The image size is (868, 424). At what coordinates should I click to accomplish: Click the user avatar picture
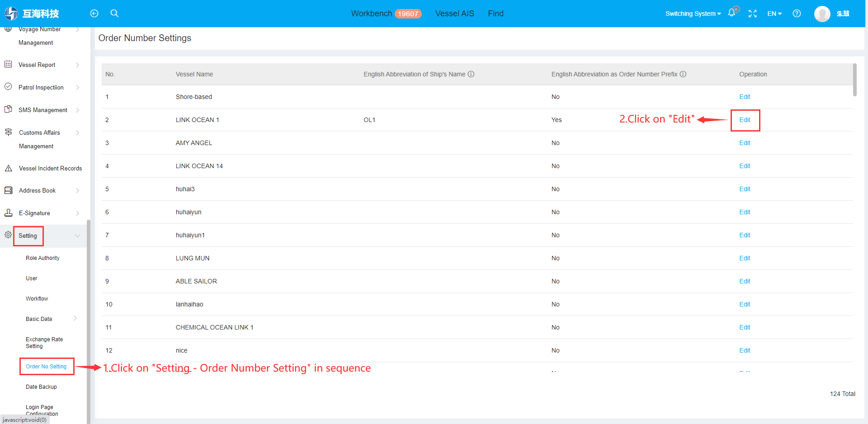pyautogui.click(x=822, y=14)
